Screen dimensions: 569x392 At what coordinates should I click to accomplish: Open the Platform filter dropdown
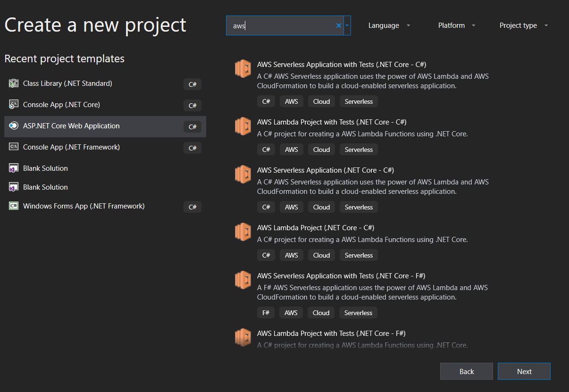tap(456, 25)
